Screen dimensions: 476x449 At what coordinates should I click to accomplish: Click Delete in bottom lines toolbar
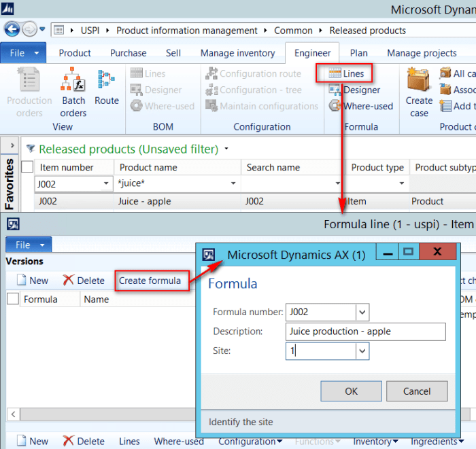pyautogui.click(x=84, y=441)
